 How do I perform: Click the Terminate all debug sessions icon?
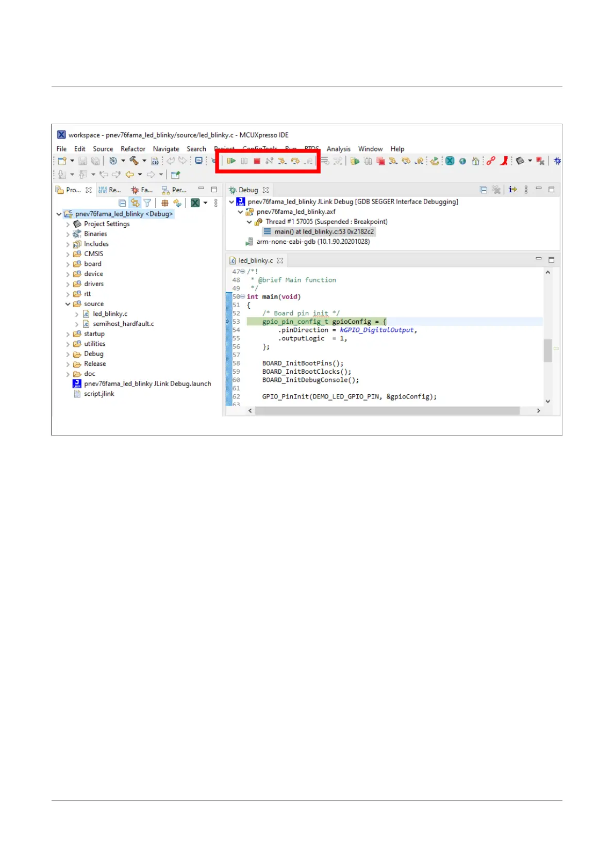pos(380,161)
